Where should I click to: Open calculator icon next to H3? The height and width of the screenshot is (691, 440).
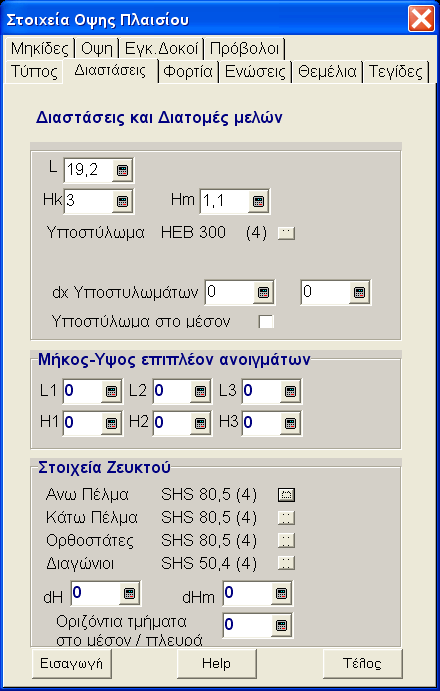tap(290, 424)
